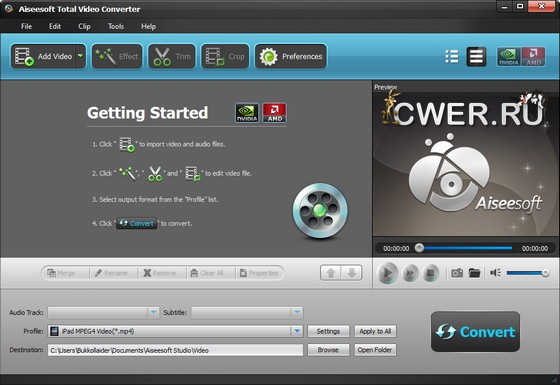560x385 pixels.
Task: Click the Properties button
Action: tap(259, 273)
